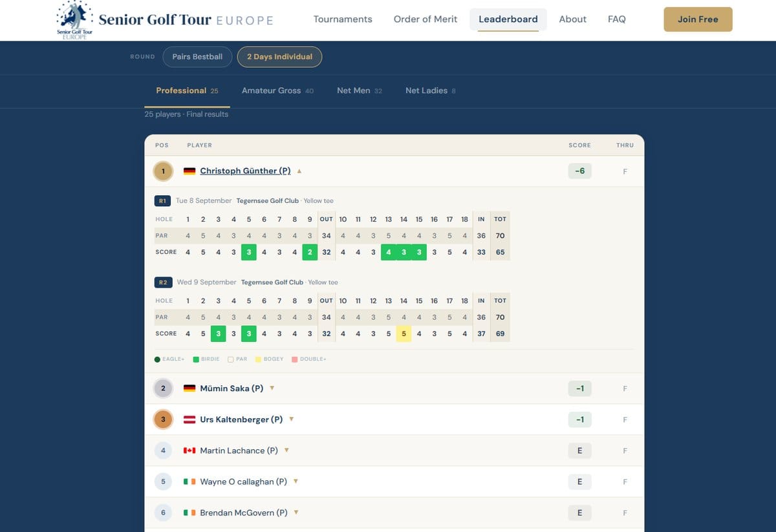The width and height of the screenshot is (776, 532).
Task: Click the Par legend swatch
Action: (x=231, y=359)
